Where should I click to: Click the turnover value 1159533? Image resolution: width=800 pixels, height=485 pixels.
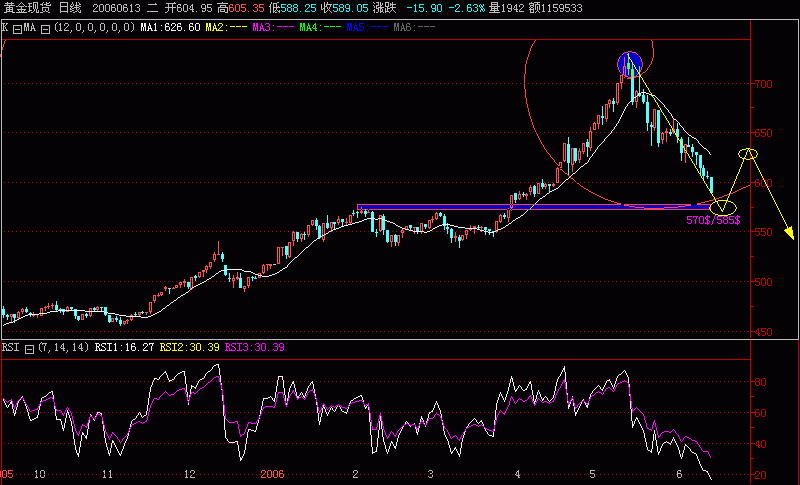[x=561, y=8]
